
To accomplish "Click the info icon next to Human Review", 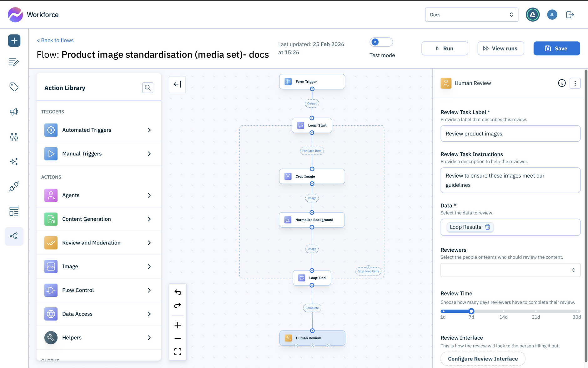I will click(562, 83).
